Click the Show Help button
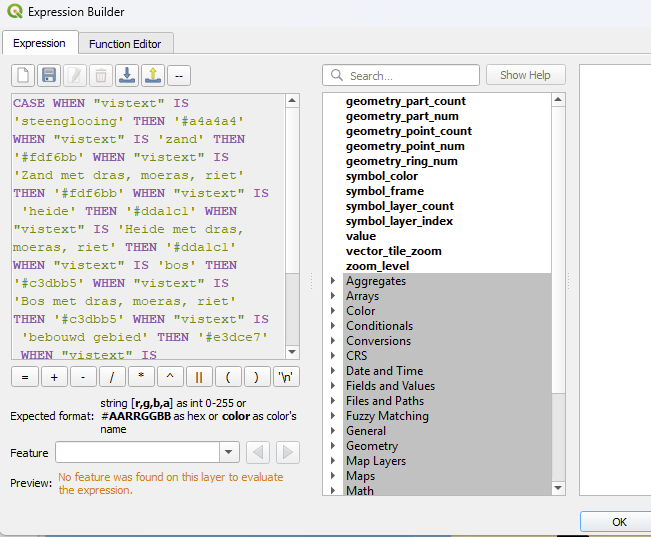 (x=526, y=75)
